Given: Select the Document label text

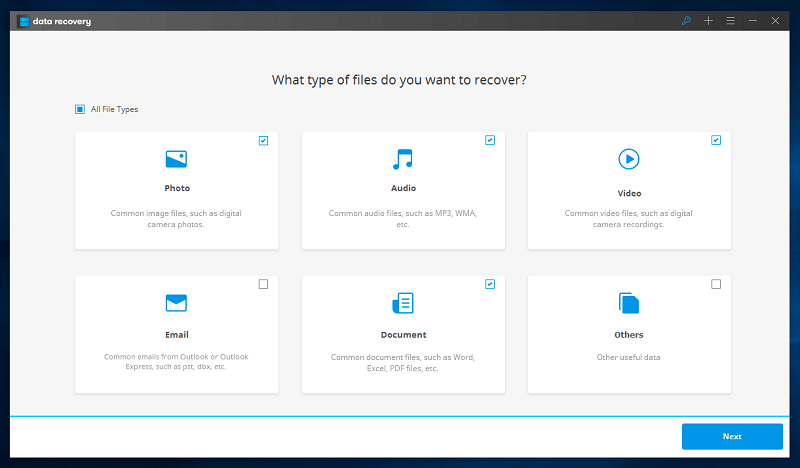Looking at the screenshot, I should coord(404,335).
